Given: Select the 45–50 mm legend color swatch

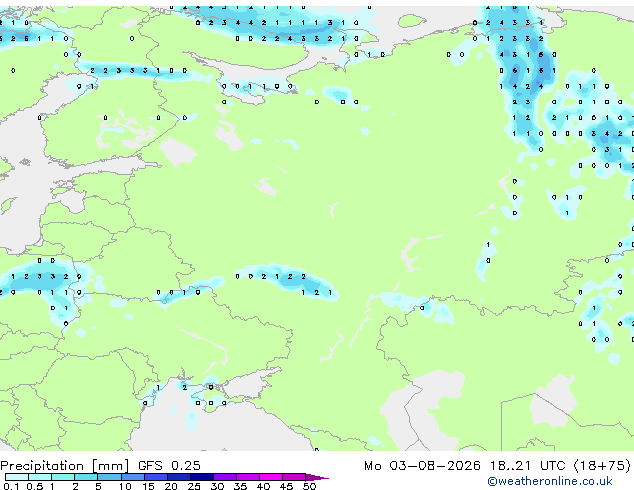Looking at the screenshot, I should tap(294, 477).
